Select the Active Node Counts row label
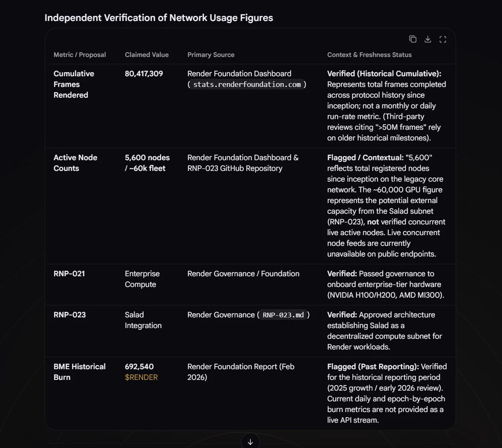This screenshot has height=448, width=502. point(75,163)
